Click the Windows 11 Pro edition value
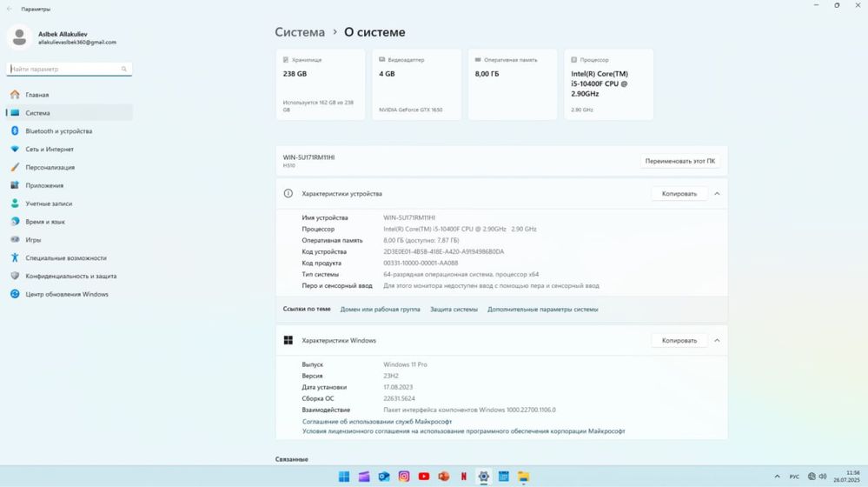Screen dimensions: 868x487 coord(405,364)
